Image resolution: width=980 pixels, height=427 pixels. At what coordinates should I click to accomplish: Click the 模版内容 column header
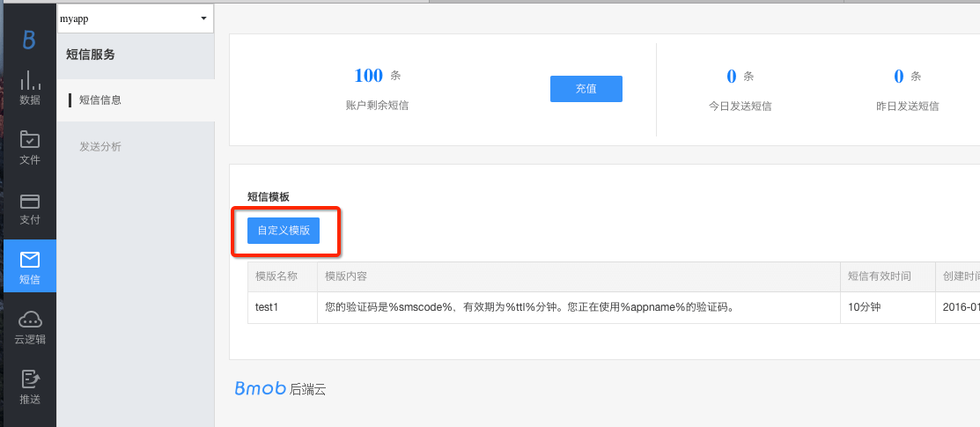tap(346, 276)
